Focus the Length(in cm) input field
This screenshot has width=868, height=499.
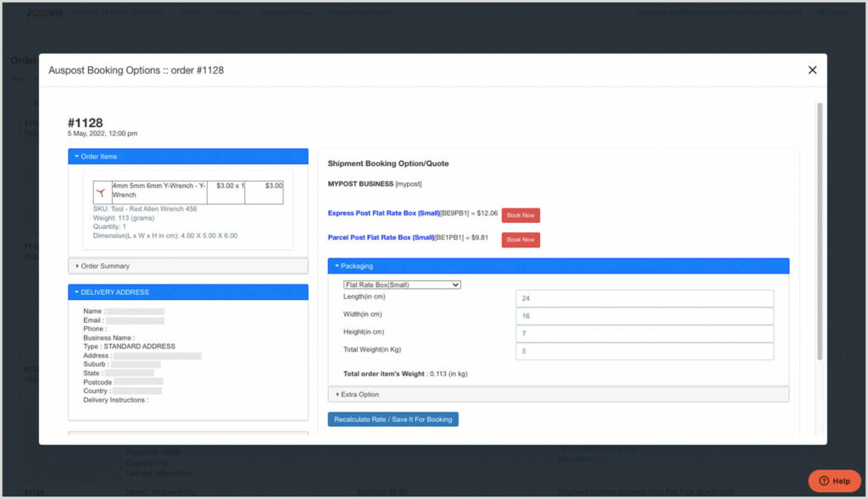(644, 298)
